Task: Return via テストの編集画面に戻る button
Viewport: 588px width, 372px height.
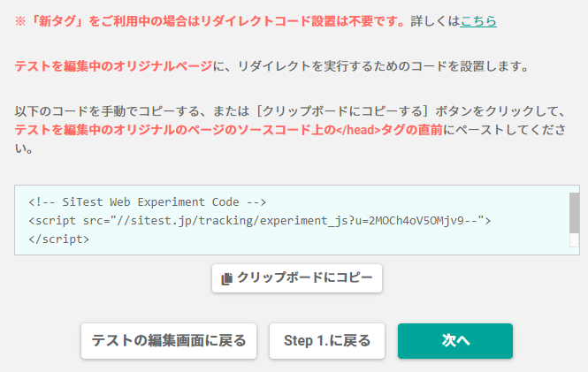Action: tap(169, 341)
